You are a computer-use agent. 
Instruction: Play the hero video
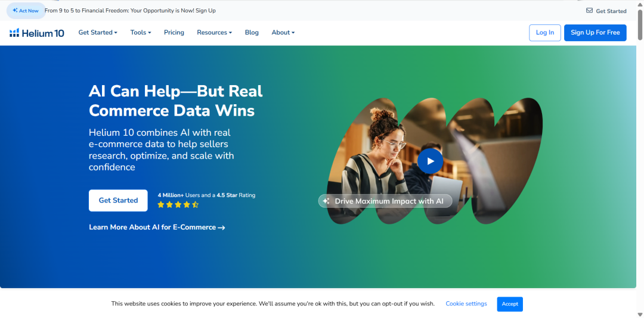tap(430, 161)
